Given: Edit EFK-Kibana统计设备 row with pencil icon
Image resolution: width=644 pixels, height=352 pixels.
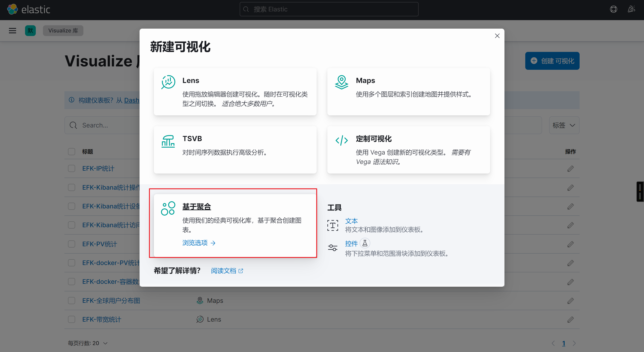Looking at the screenshot, I should 570,206.
